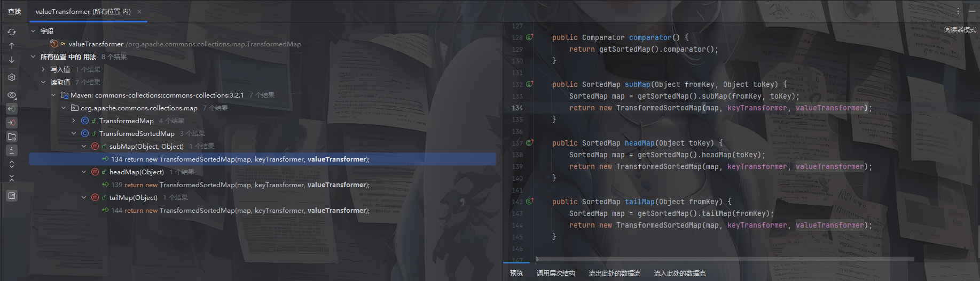Expand the 写入值 results node
Screen dimensions: 980x281
(43, 69)
